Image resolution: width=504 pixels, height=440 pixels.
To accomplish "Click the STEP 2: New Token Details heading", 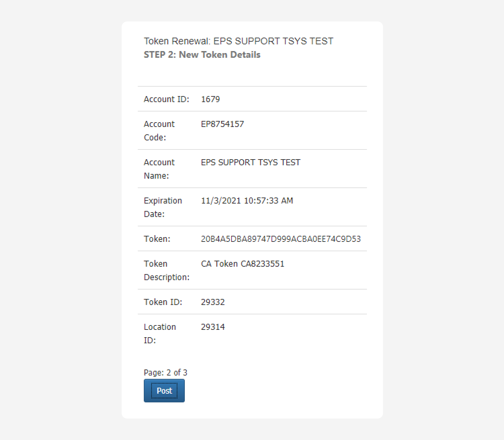I will pyautogui.click(x=202, y=55).
